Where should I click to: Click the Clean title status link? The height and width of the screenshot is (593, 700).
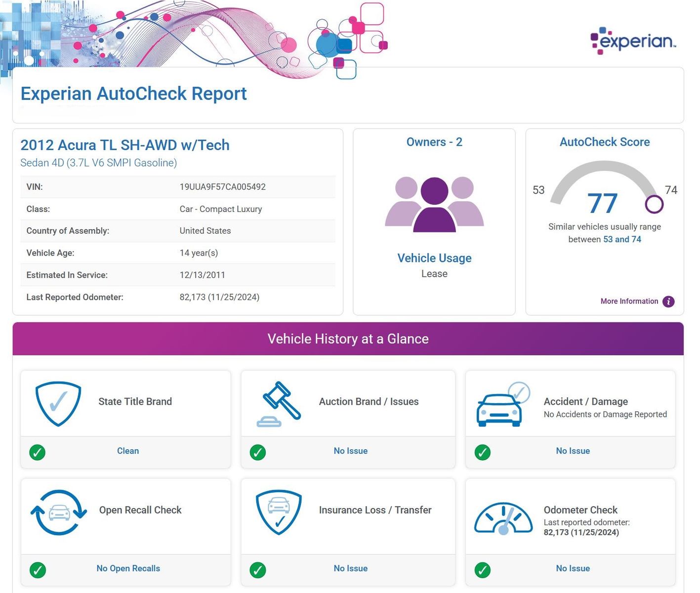tap(128, 451)
